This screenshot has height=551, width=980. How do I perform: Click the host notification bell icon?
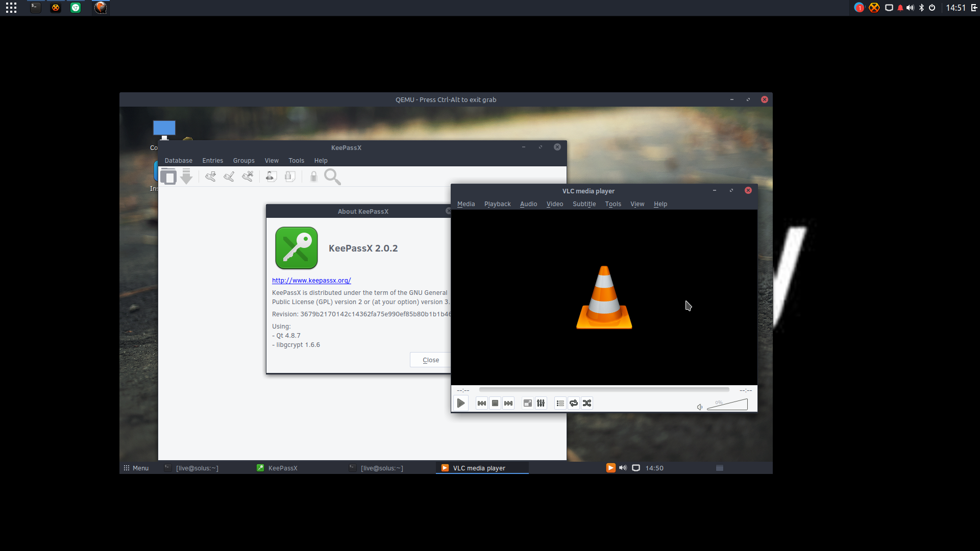click(900, 8)
